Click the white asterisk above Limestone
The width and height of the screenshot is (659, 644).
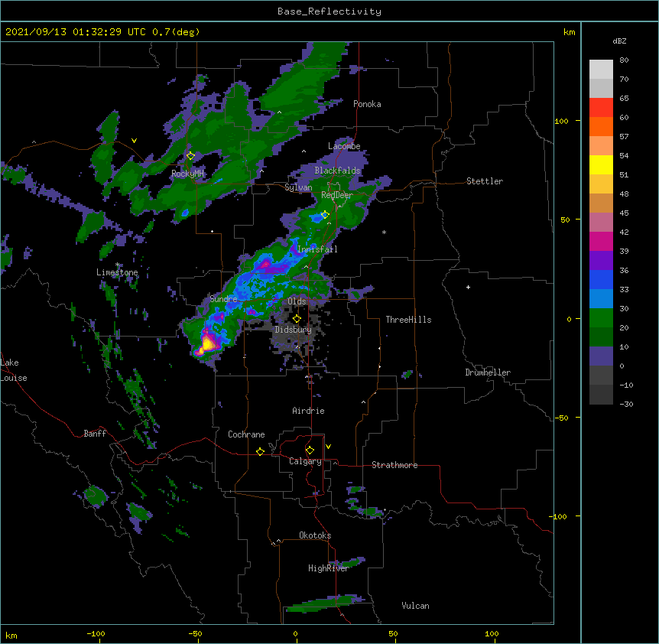117,265
